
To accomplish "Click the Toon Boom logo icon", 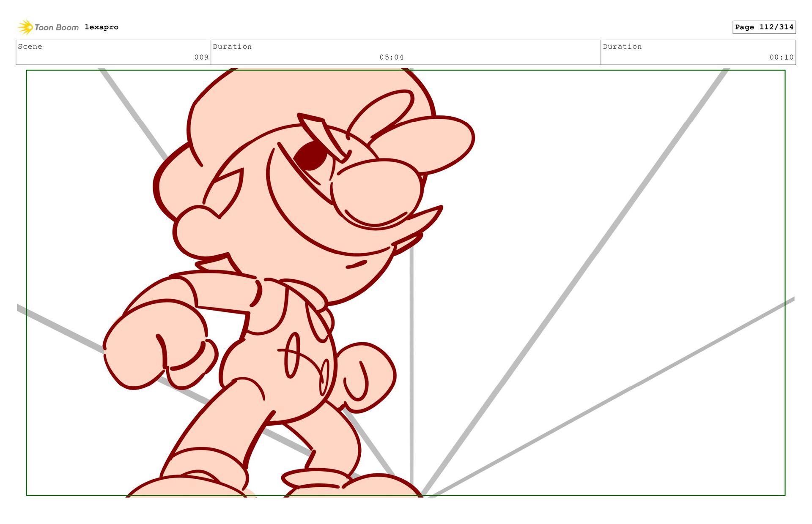I will coord(25,27).
